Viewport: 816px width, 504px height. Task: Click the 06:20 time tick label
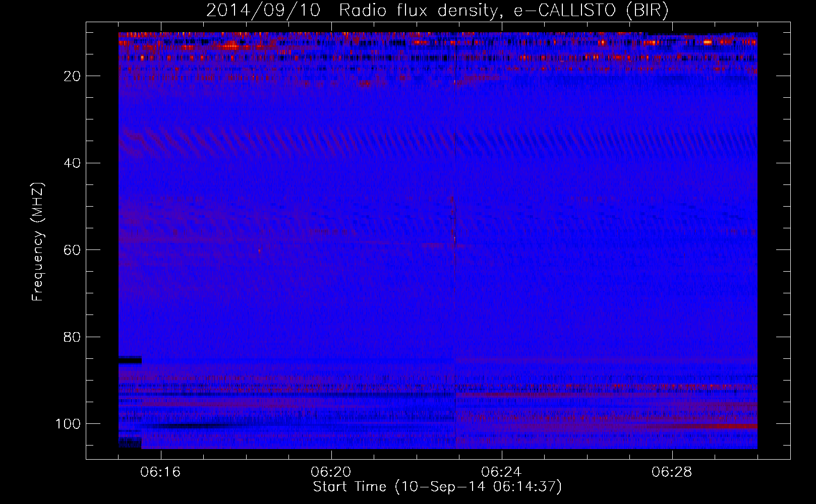point(331,472)
